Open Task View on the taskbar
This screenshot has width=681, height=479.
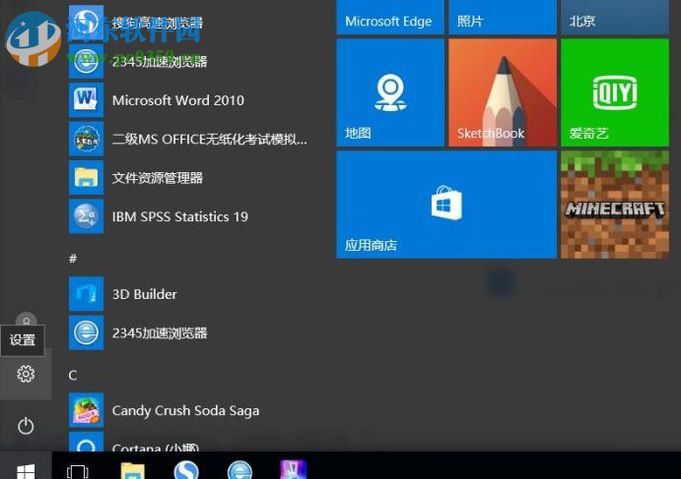78,472
